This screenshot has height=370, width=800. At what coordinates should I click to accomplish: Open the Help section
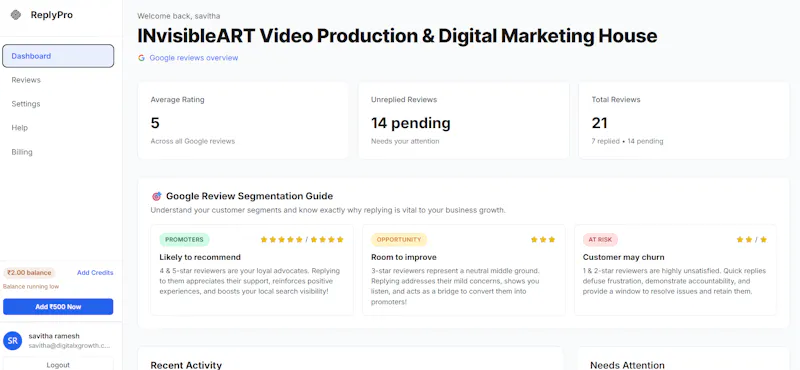pos(19,128)
